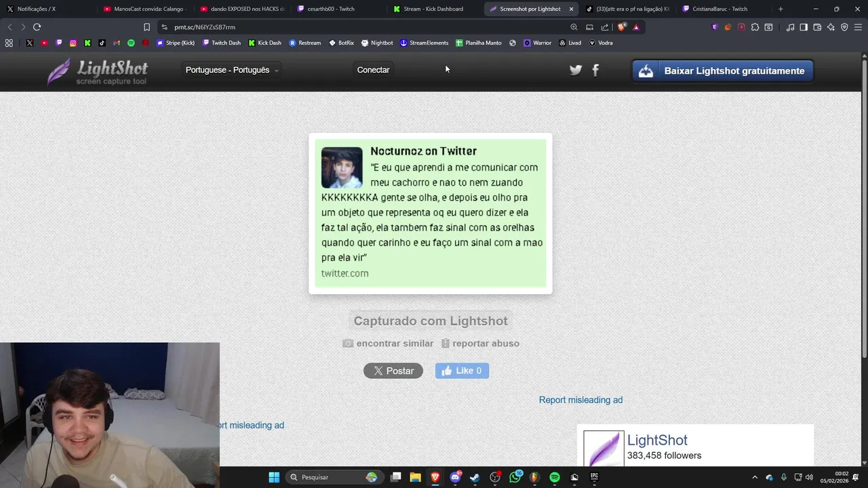Open the Twitch Dash bookmark

(x=222, y=43)
